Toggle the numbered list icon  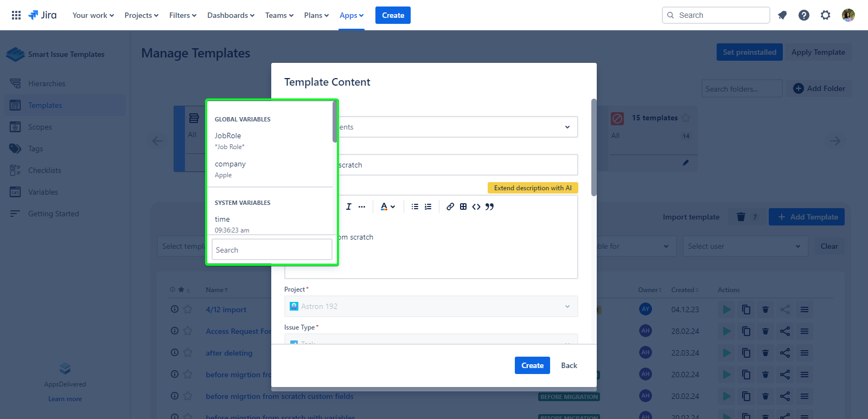[x=428, y=207]
